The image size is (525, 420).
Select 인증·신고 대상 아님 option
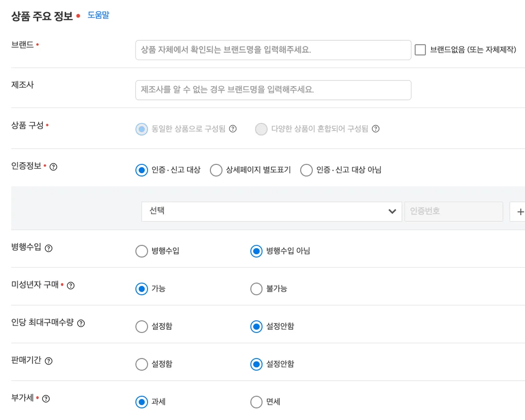coord(306,170)
